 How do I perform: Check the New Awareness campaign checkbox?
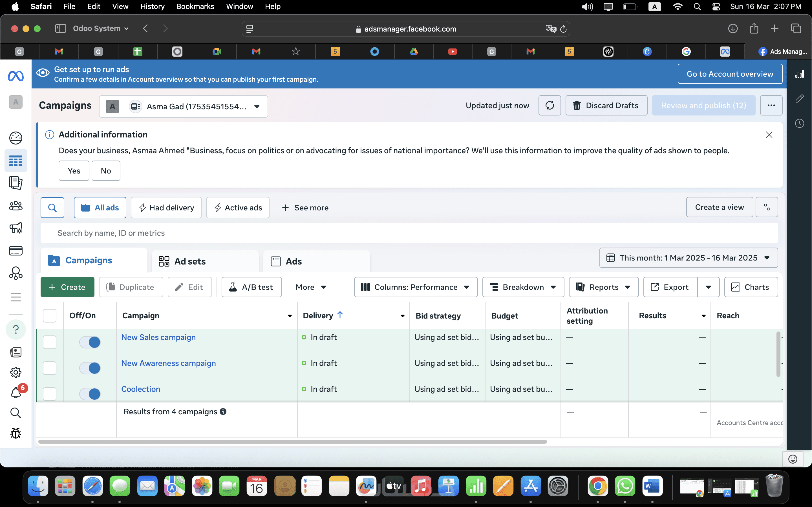tap(50, 368)
